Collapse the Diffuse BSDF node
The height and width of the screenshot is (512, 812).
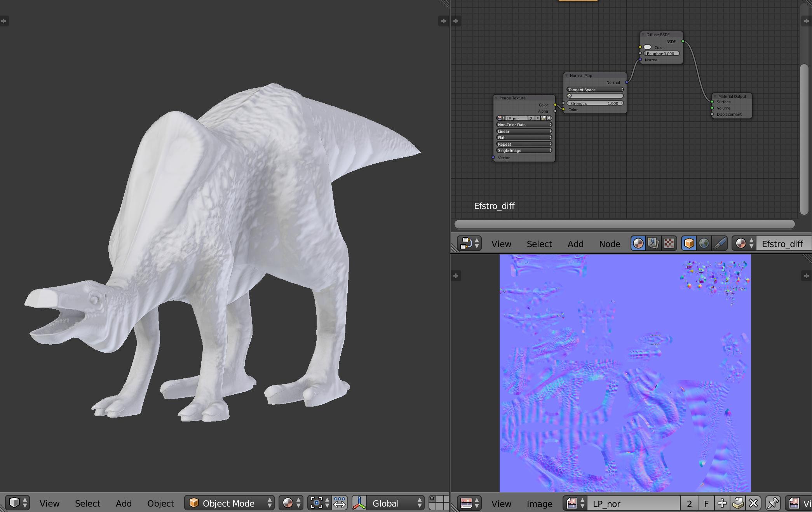tap(643, 35)
